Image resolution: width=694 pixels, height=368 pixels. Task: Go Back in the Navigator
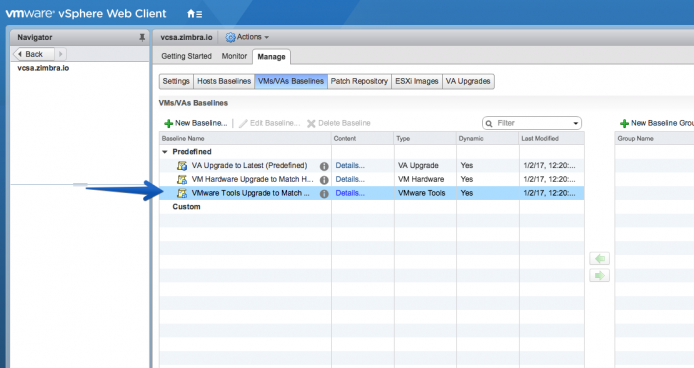tap(34, 54)
